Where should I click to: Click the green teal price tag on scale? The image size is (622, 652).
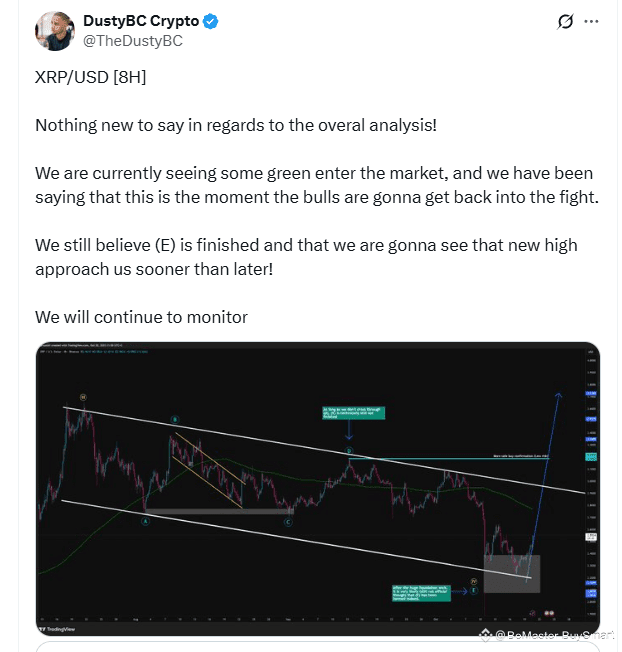pyautogui.click(x=591, y=457)
